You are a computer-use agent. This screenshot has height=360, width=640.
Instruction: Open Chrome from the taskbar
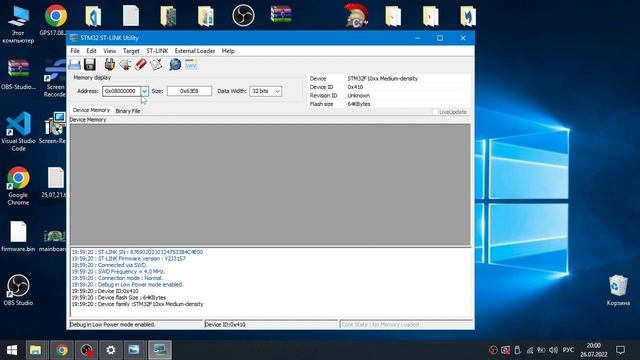[x=62, y=350]
